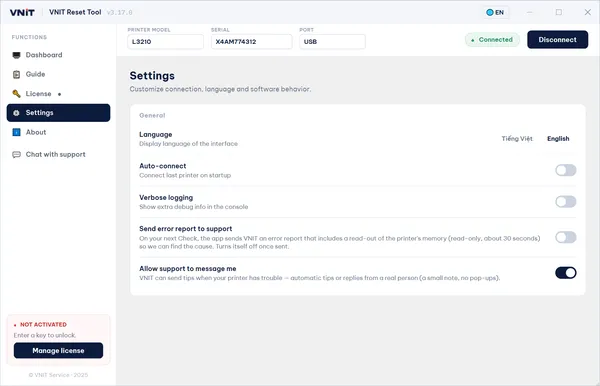Image resolution: width=600 pixels, height=386 pixels.
Task: Click the Connected status badge
Action: click(x=492, y=40)
